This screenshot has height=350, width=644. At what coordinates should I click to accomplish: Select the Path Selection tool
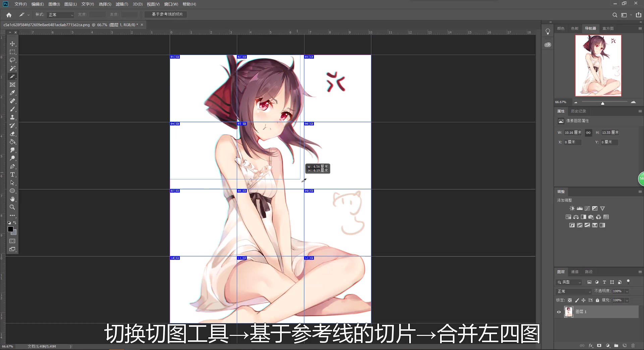(12, 183)
